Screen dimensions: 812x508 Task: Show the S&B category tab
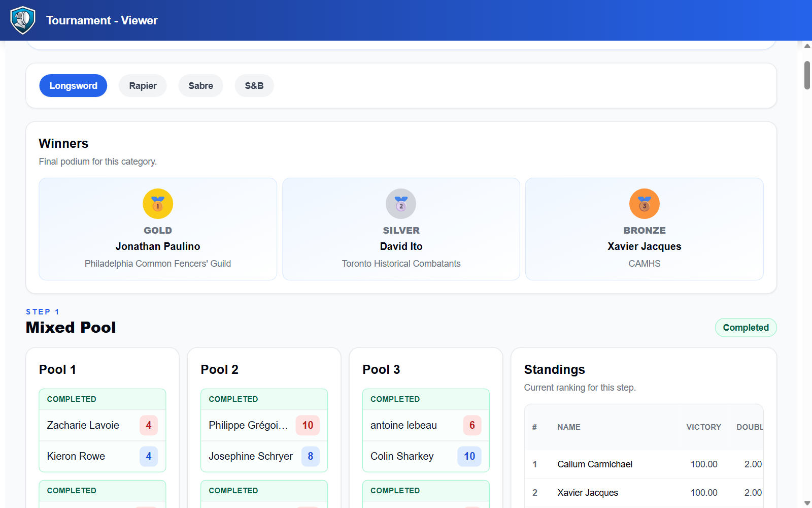coord(254,86)
